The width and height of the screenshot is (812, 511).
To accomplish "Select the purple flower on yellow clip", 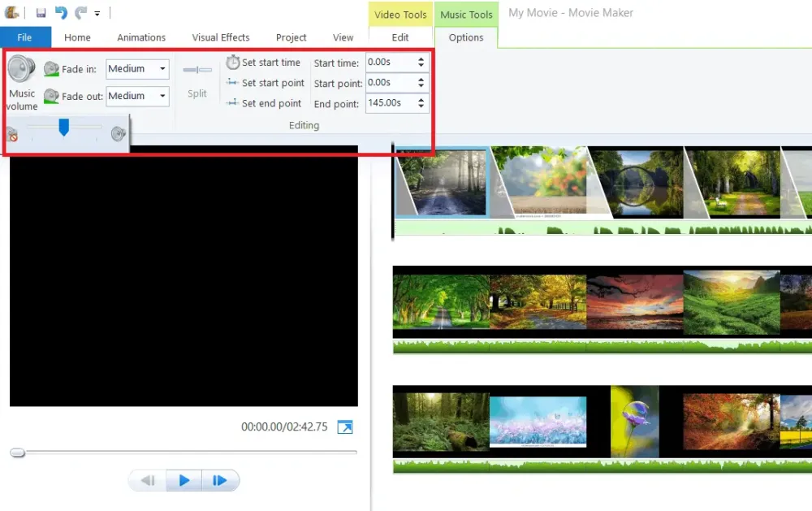I will click(x=635, y=422).
